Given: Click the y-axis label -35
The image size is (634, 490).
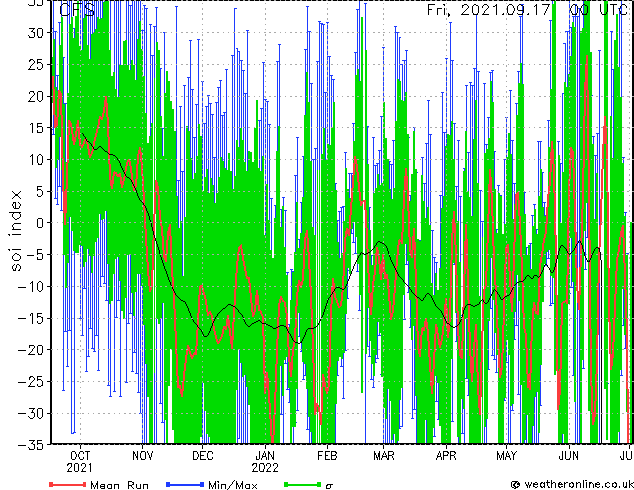Looking at the screenshot, I should tap(32, 445).
